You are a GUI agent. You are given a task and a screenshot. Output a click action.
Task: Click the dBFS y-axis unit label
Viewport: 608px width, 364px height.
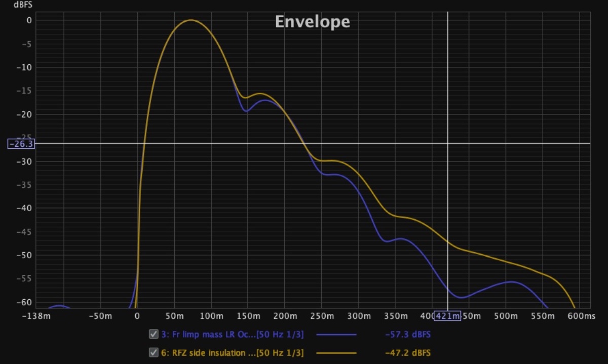tap(20, 5)
